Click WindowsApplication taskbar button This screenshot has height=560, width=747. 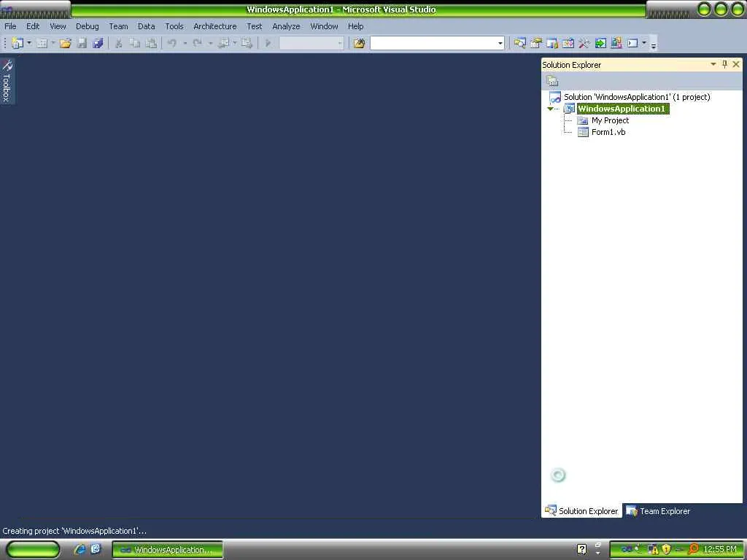click(168, 550)
